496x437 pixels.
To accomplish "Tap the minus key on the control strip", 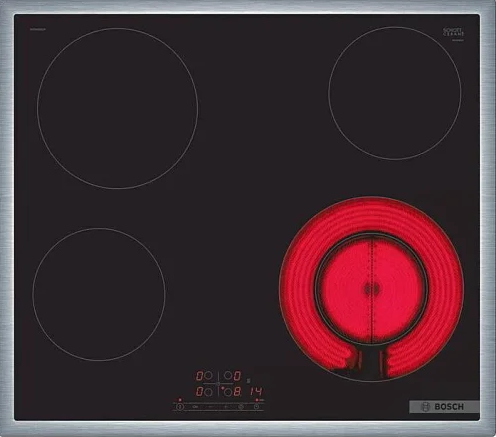I will pyautogui.click(x=210, y=407).
